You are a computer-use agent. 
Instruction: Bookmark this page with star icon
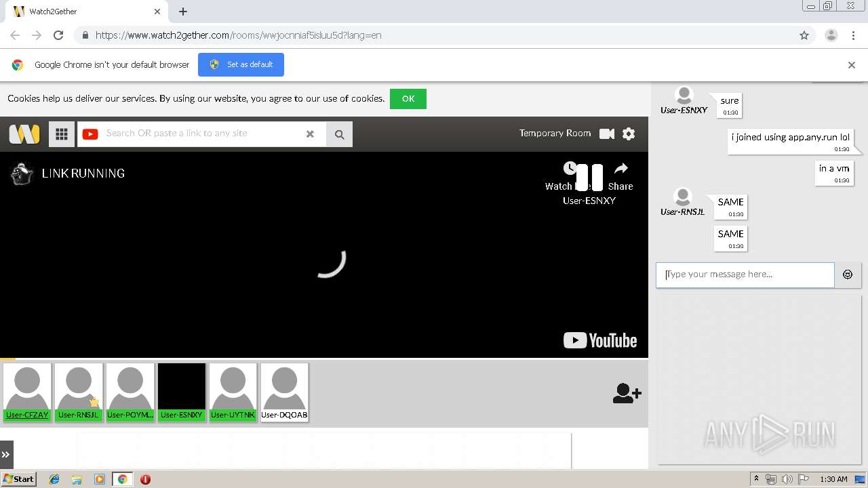tap(804, 35)
